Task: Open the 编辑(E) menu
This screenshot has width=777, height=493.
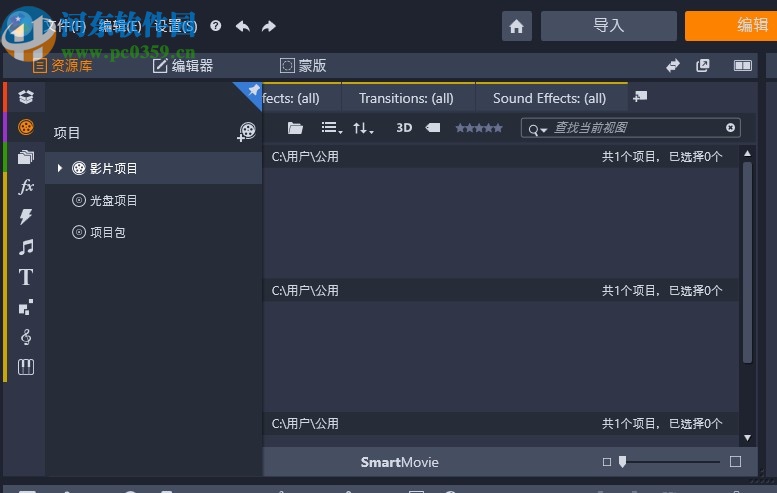Action: (120, 26)
